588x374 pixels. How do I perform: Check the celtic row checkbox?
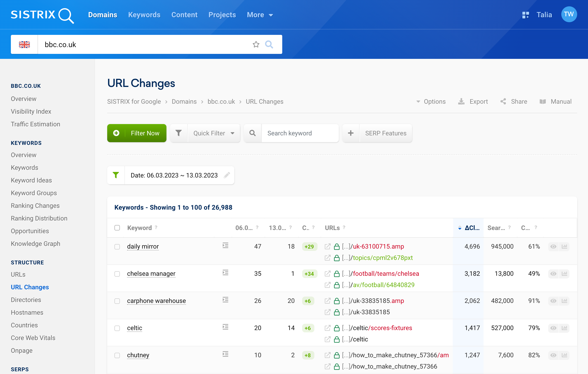pyautogui.click(x=117, y=328)
